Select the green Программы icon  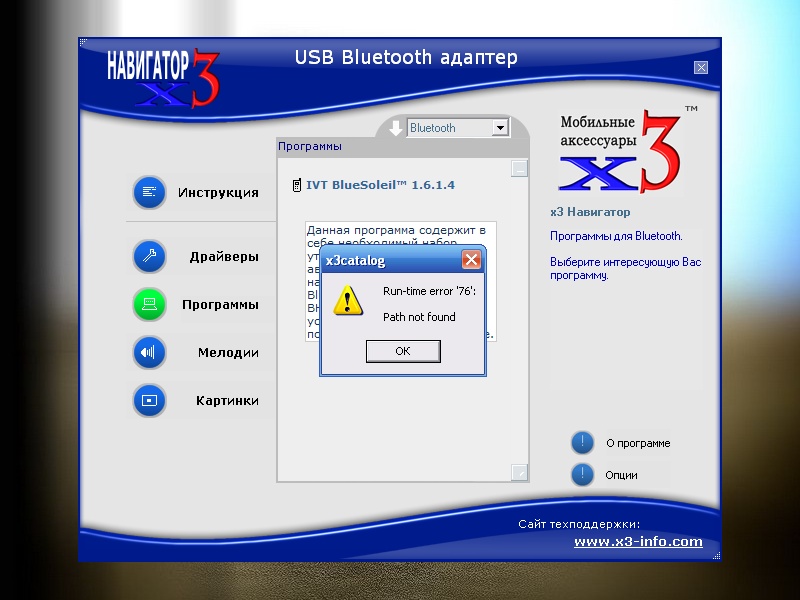[149, 305]
